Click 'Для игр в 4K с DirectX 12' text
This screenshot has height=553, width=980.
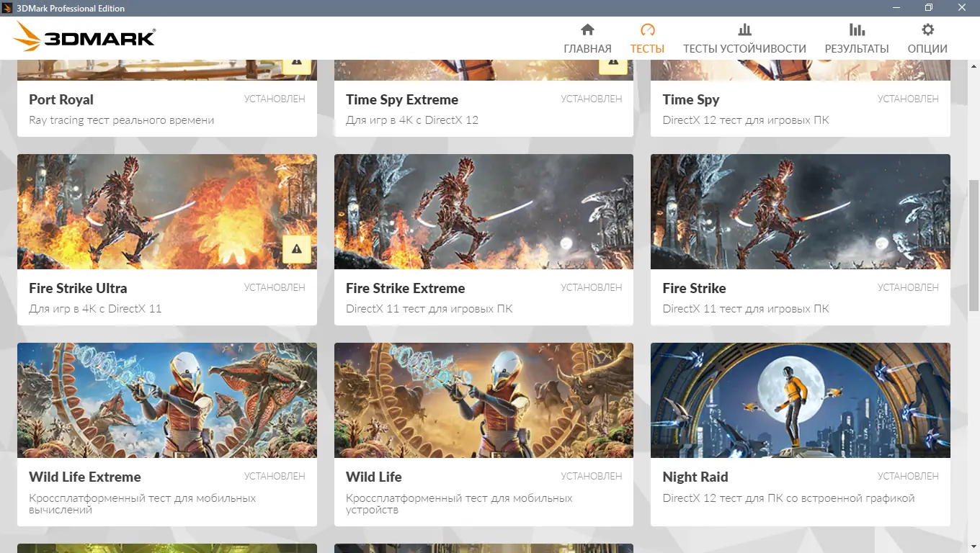412,120
